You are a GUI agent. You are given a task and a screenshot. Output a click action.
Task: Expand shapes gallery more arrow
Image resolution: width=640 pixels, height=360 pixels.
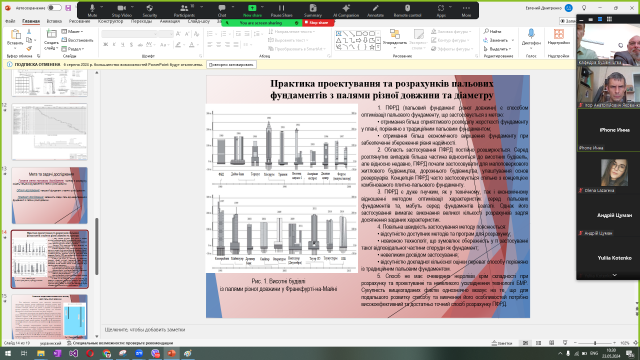click(x=378, y=47)
